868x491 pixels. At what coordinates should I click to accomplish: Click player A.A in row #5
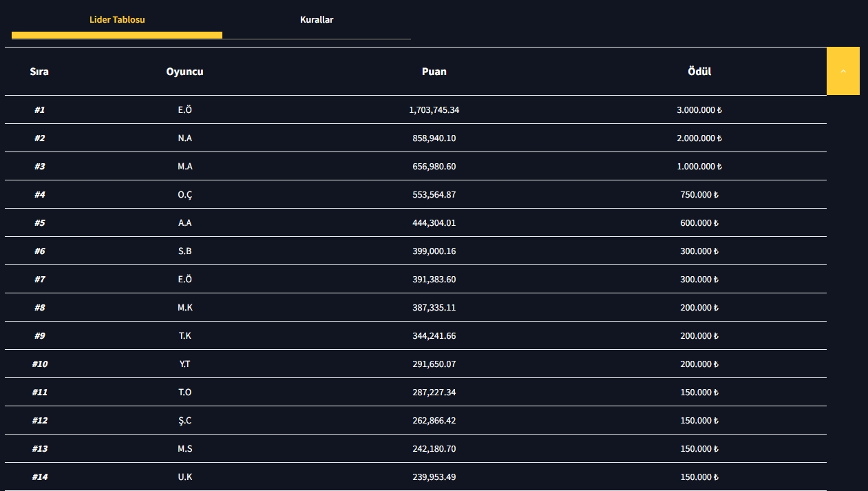tap(184, 222)
